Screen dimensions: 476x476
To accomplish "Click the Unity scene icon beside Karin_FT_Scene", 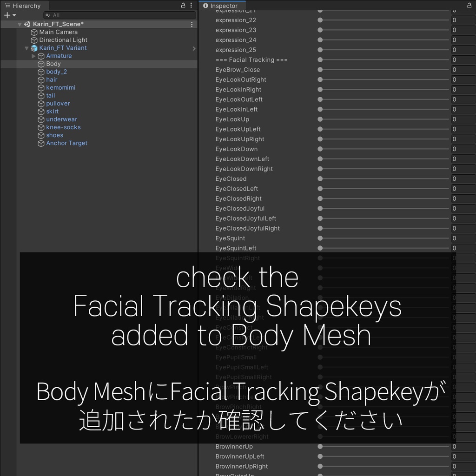I will coord(27,24).
